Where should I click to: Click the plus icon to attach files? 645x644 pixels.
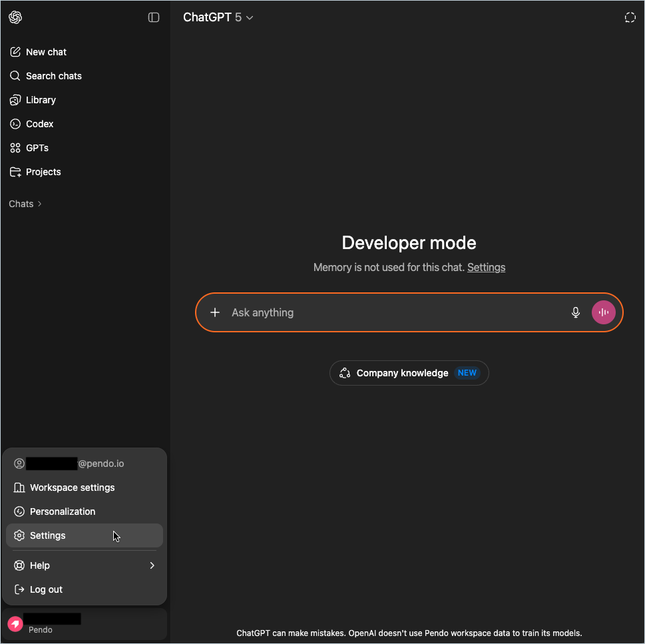pos(215,312)
